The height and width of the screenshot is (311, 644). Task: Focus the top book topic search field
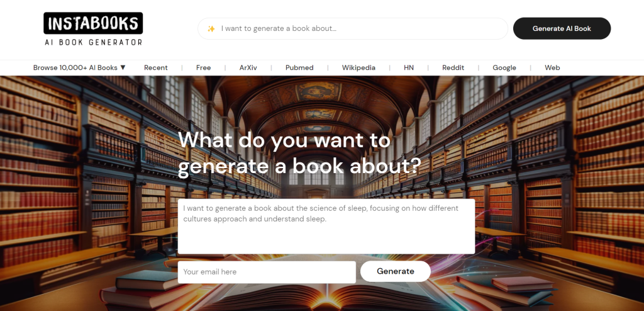click(x=353, y=29)
